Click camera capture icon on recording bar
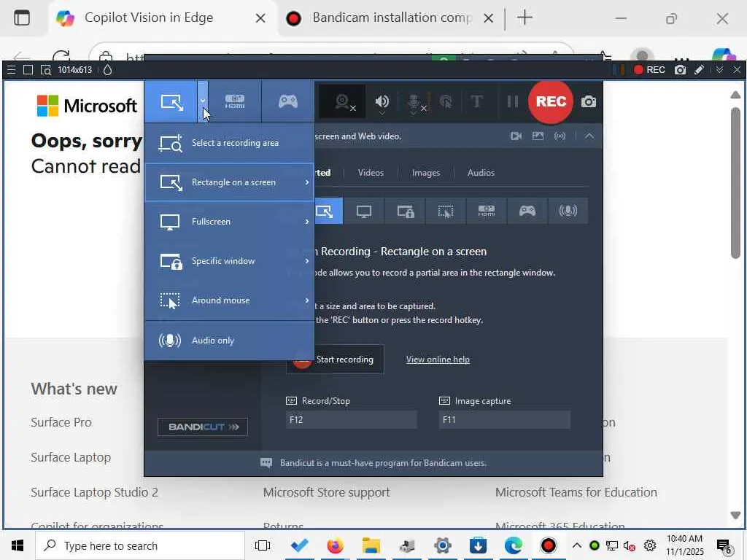The image size is (747, 560). tap(681, 70)
